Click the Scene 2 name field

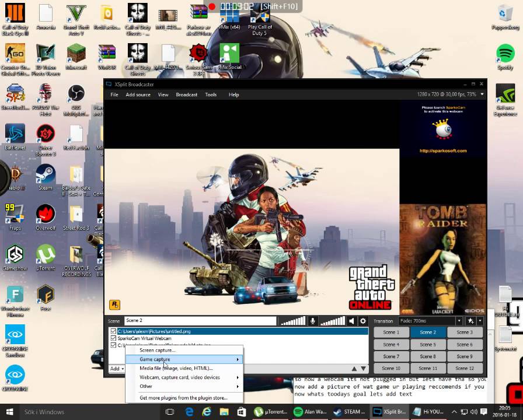(x=200, y=321)
